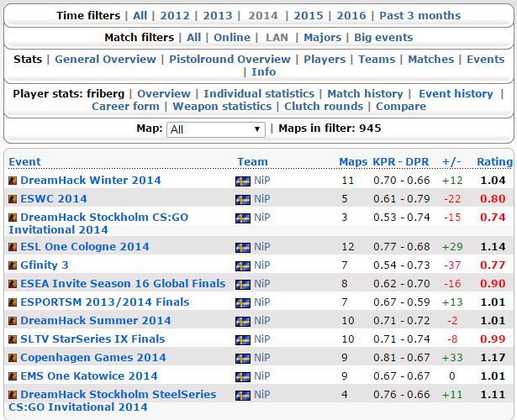Open the ESL One Cologne 2014 event
Viewport: 517px width, 420px height.
(x=85, y=246)
